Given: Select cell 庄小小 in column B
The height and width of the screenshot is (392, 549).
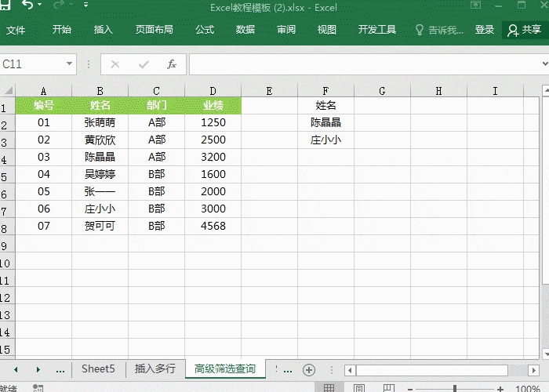Looking at the screenshot, I should [100, 209].
